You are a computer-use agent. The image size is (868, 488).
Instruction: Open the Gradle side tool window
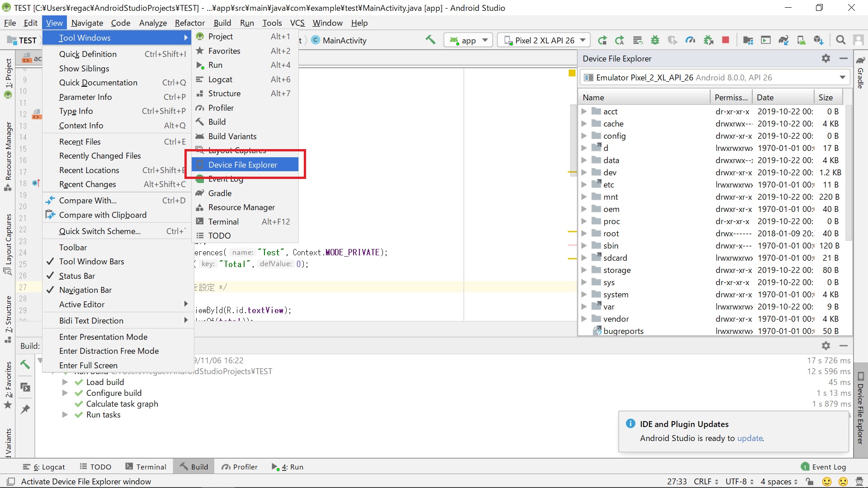coord(861,72)
